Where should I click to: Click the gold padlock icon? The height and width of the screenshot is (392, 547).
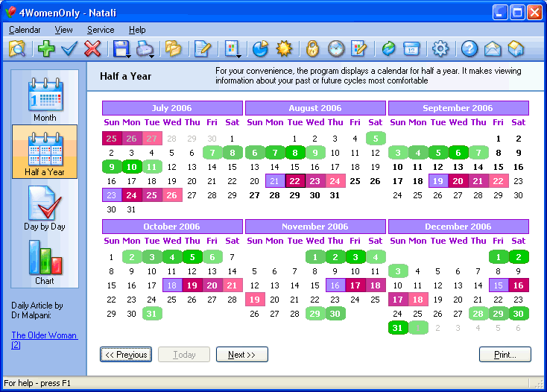tap(312, 48)
